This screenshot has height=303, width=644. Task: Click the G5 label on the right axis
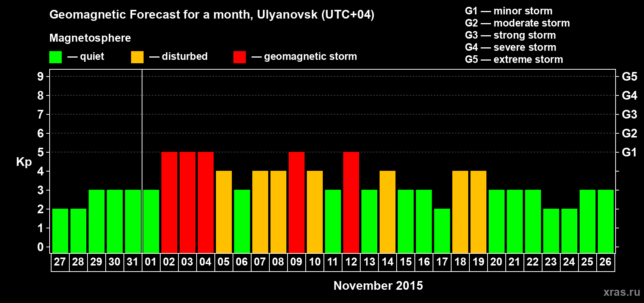click(629, 77)
